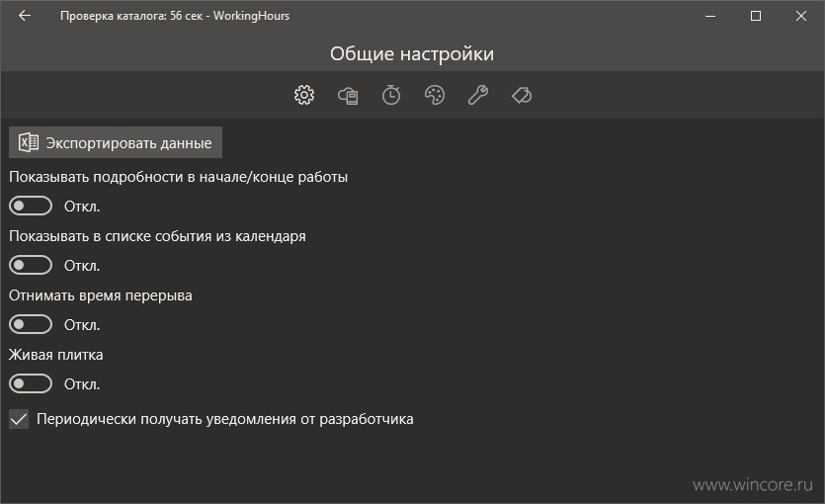825x504 pixels.
Task: Uncheck periodic developer notifications checkbox
Action: pos(19,419)
